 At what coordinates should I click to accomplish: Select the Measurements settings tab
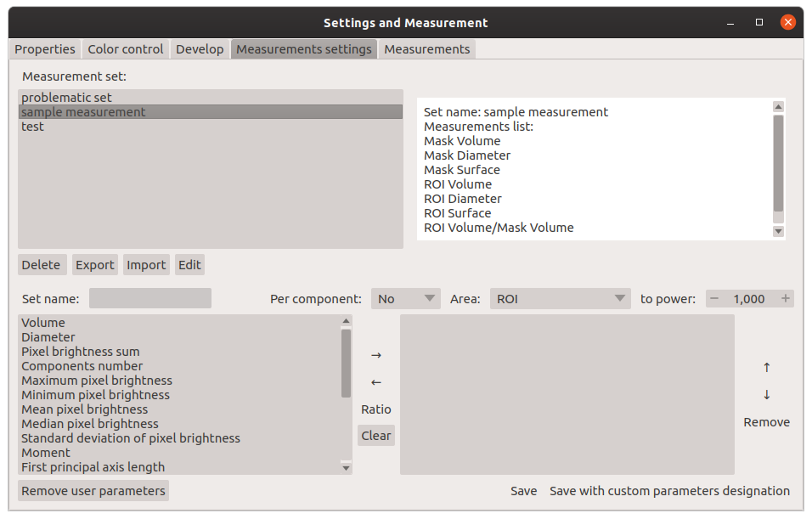[304, 49]
